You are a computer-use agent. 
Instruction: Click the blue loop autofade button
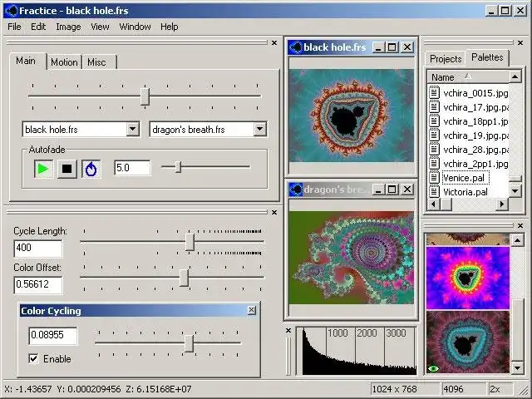point(91,169)
